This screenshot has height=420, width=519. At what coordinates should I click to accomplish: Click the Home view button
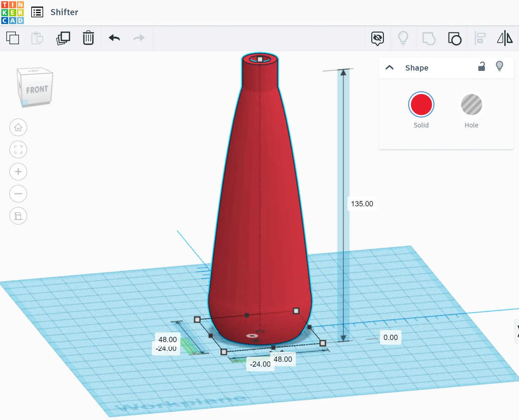tap(18, 127)
